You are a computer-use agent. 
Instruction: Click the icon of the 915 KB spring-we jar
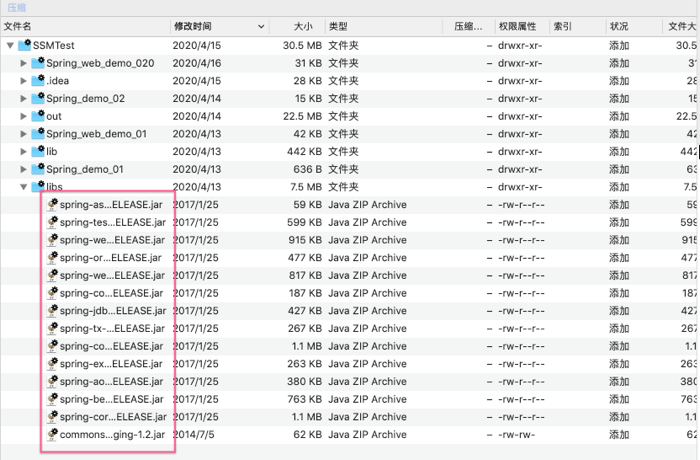(x=53, y=239)
